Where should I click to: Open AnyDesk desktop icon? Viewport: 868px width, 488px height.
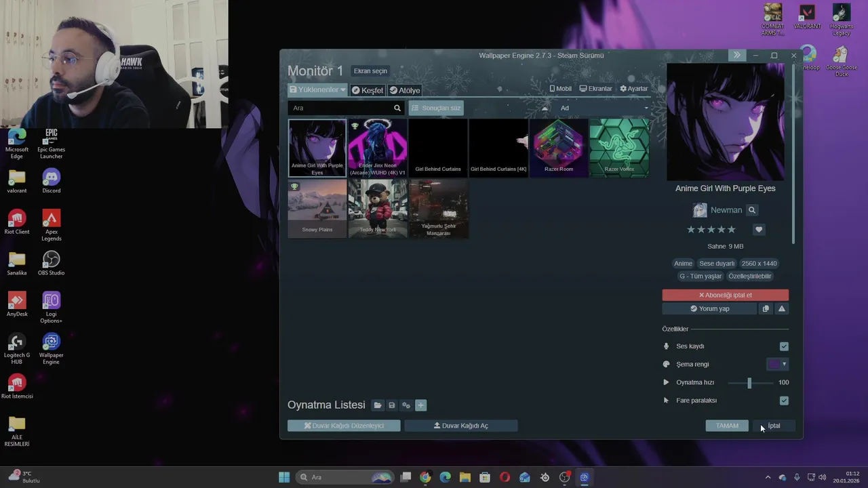click(17, 305)
